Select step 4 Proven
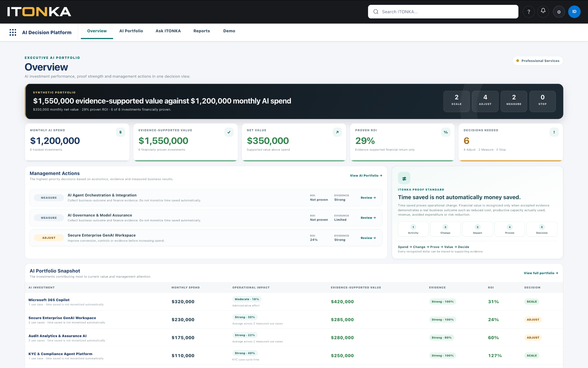The image size is (588, 368). coord(510,229)
